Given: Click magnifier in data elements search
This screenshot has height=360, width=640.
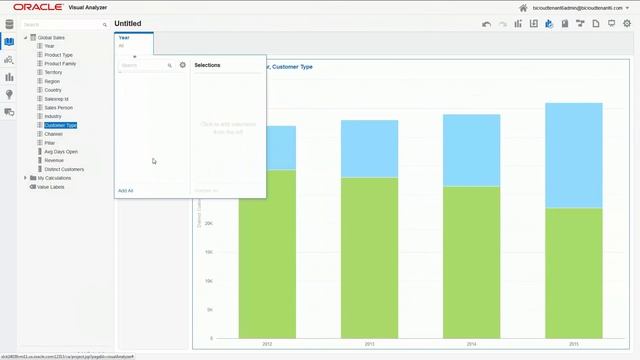Looking at the screenshot, I should coord(105,25).
